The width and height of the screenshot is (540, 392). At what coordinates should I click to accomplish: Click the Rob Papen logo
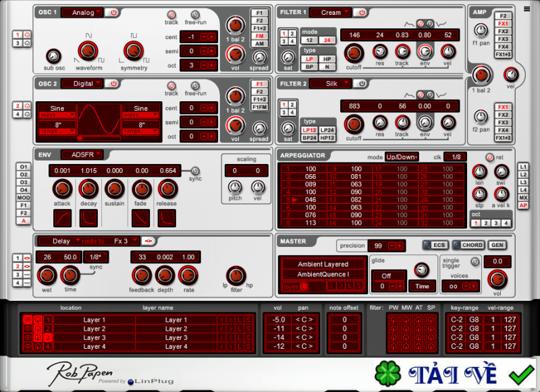coord(78,372)
